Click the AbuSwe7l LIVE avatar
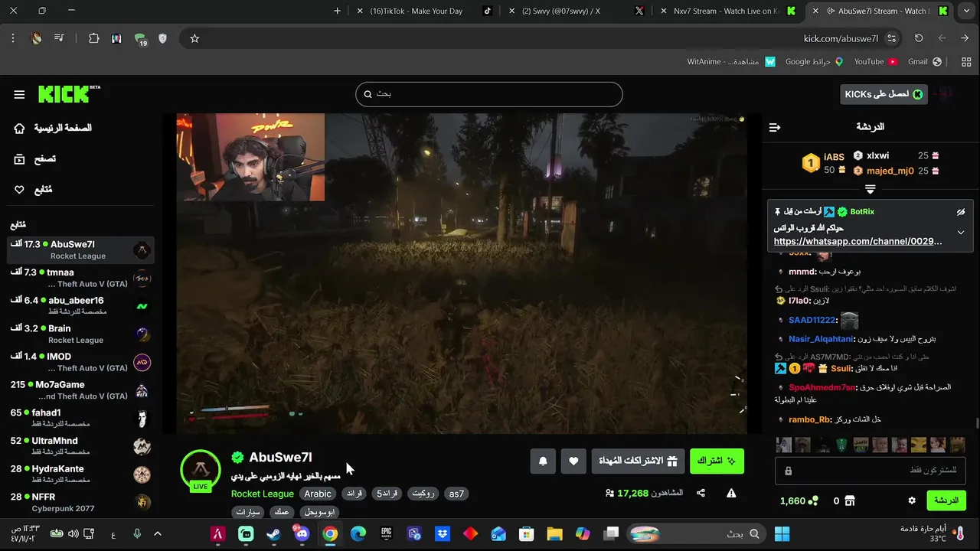 (201, 470)
